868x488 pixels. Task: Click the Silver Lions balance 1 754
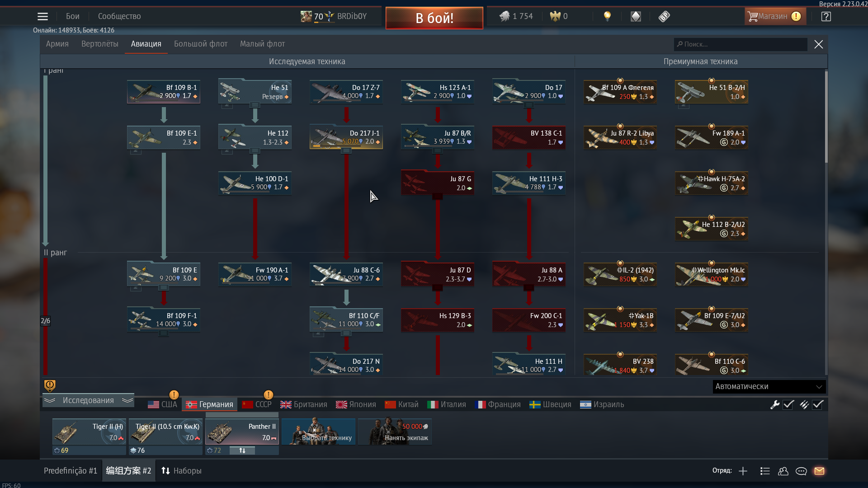click(516, 16)
